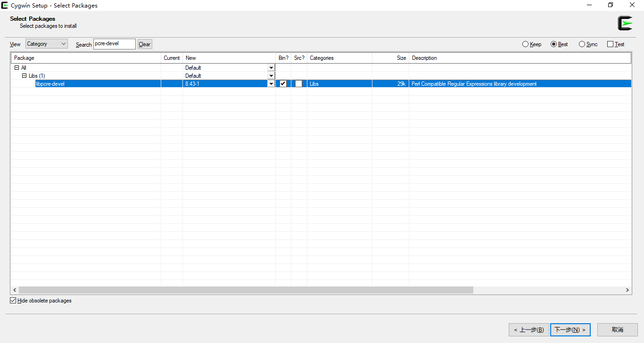Click the scrollbar right arrow
This screenshot has height=343, width=644.
coord(627,290)
